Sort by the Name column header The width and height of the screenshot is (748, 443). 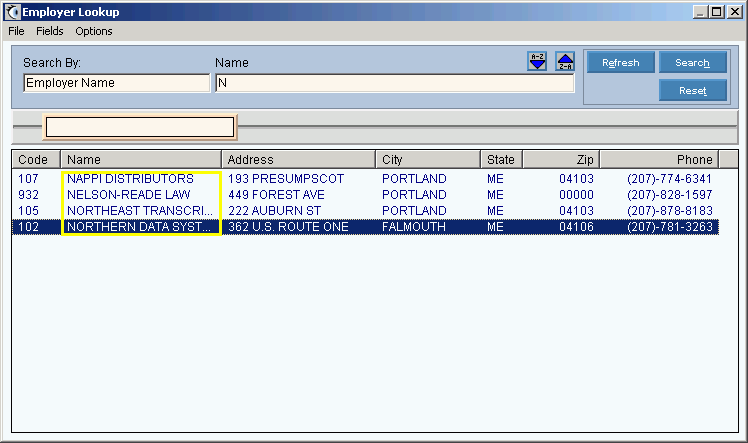point(141,159)
